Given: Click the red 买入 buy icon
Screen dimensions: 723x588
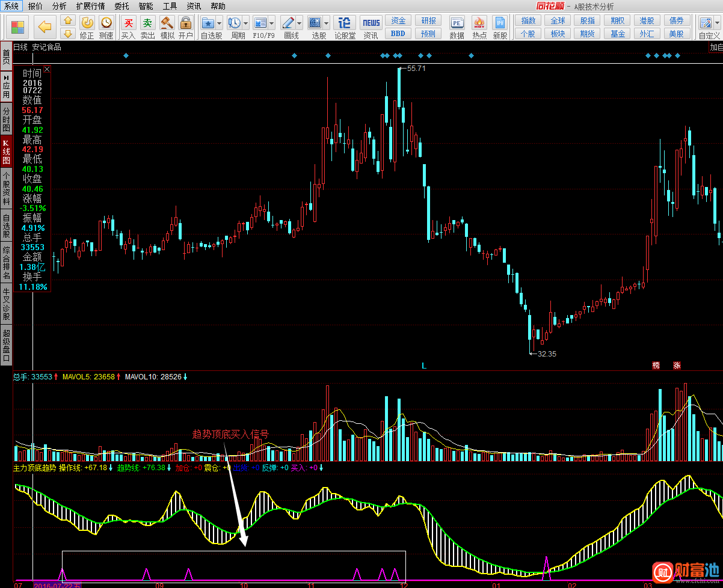Looking at the screenshot, I should pyautogui.click(x=128, y=23).
